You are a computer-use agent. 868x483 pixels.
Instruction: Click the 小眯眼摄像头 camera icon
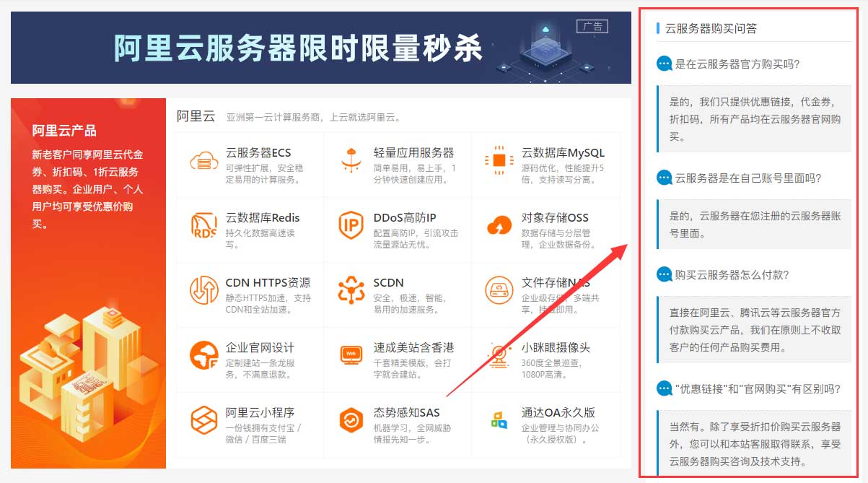click(500, 355)
